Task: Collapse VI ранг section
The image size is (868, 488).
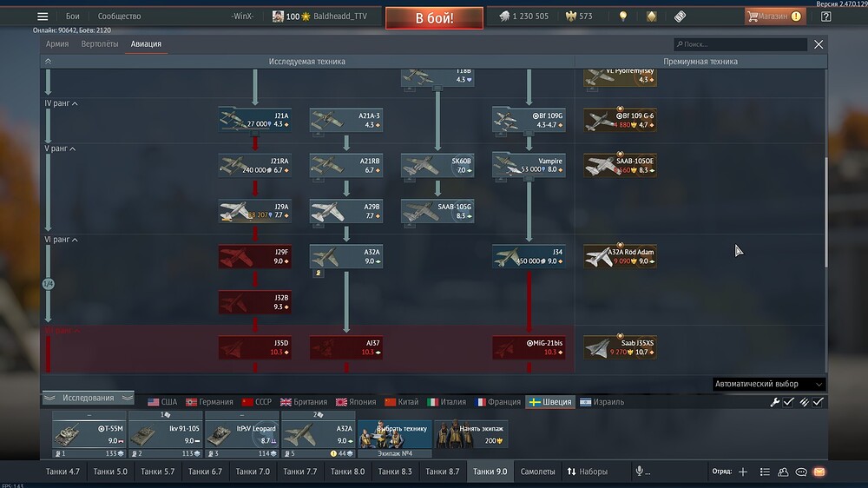Action: point(61,240)
